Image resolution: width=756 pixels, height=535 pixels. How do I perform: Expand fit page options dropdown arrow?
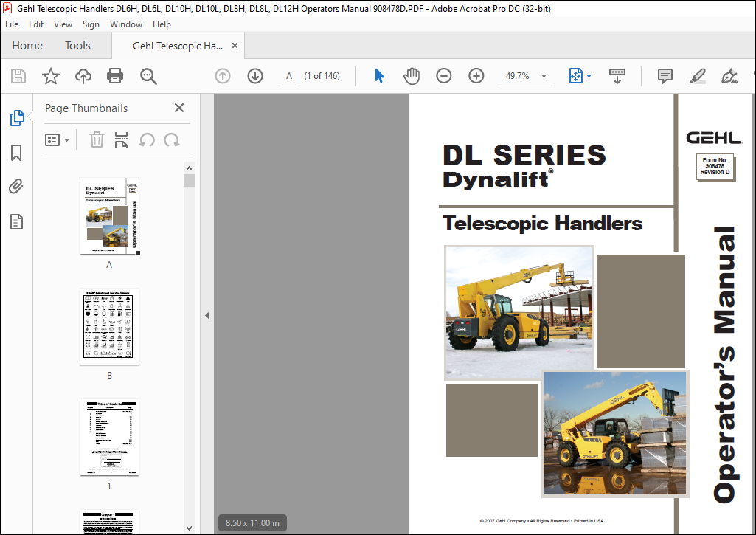click(x=589, y=76)
